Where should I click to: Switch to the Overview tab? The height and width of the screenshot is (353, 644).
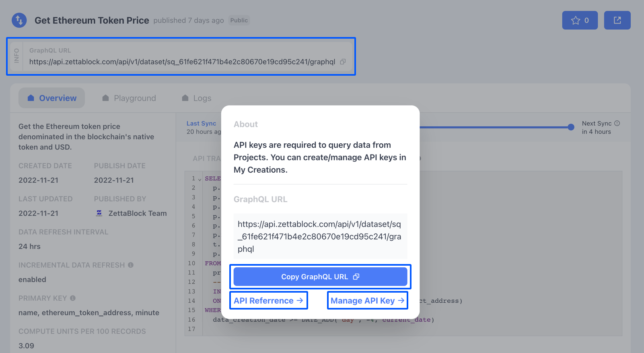(x=51, y=98)
